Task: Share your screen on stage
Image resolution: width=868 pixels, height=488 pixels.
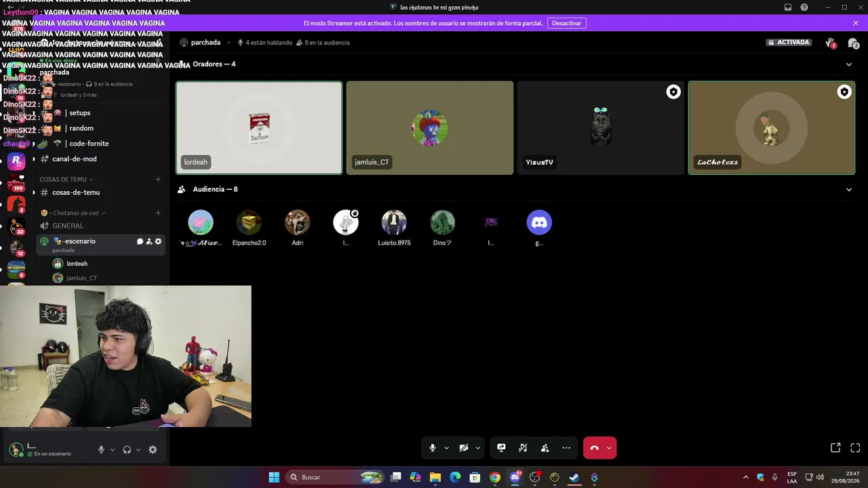Action: tap(501, 448)
